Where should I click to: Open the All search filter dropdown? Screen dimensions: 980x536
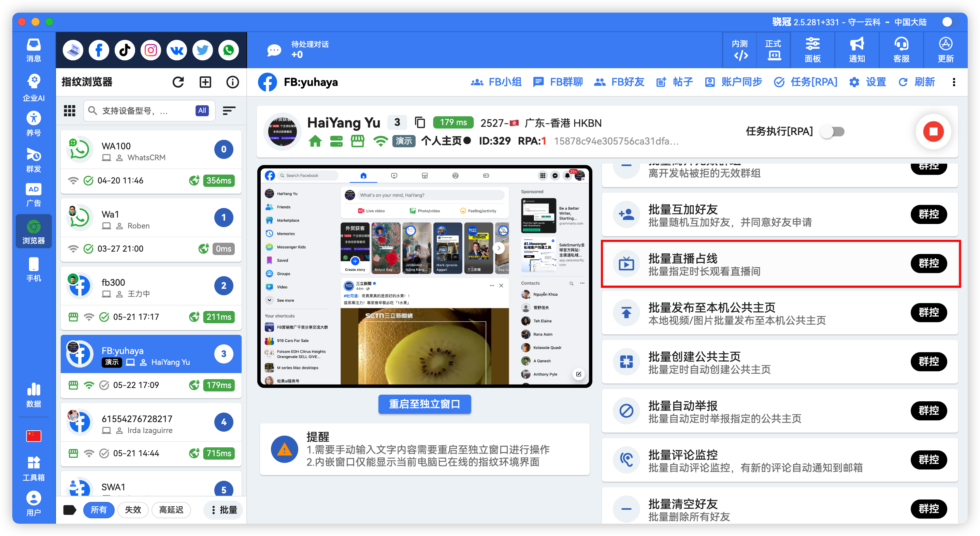202,110
